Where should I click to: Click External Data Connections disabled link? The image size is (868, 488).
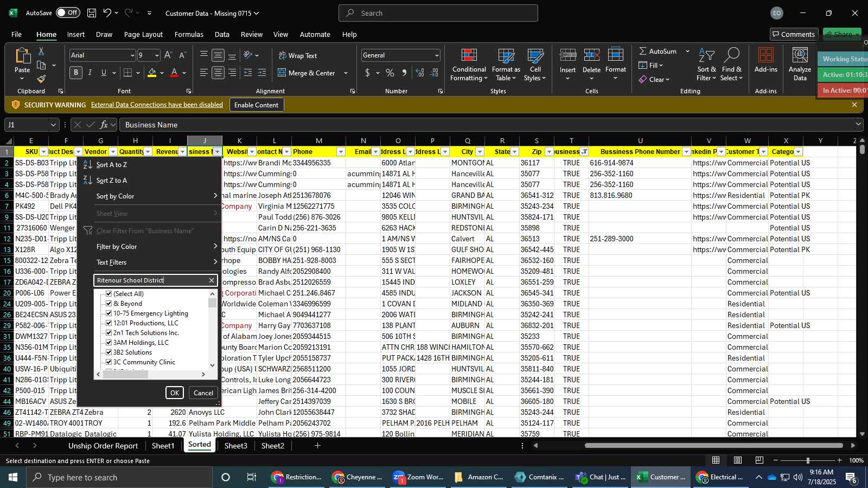[157, 105]
